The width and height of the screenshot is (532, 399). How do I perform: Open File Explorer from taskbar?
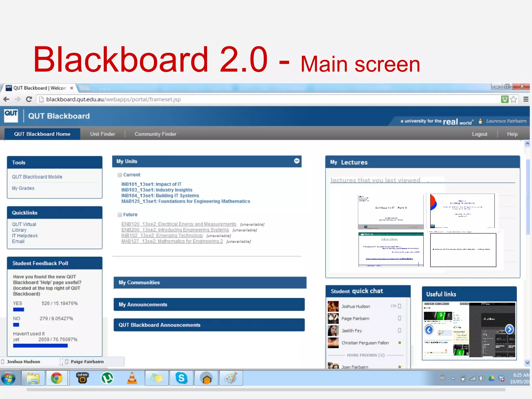click(33, 378)
